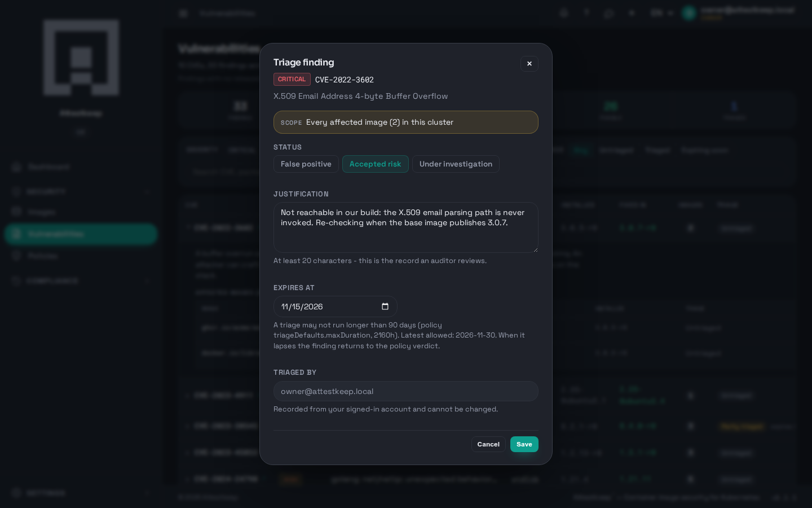Open the Settings icon at sidebar bottom
812x508 pixels.
coord(16,493)
